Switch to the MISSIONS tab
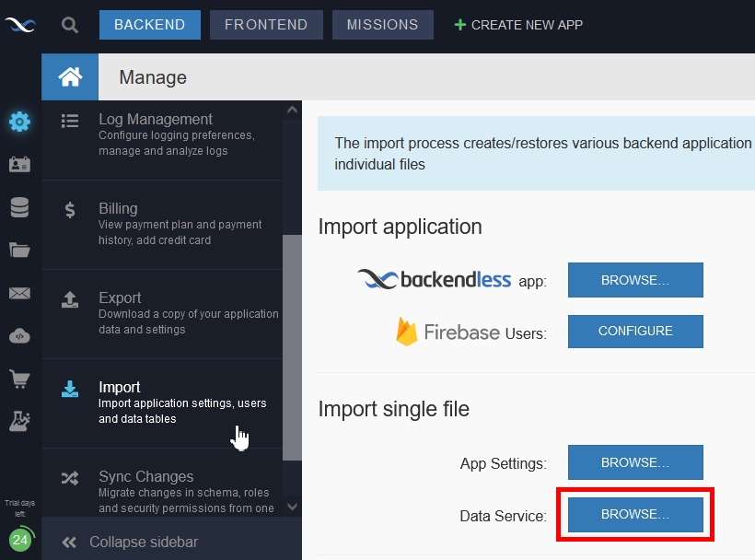The image size is (755, 560). pyautogui.click(x=383, y=25)
